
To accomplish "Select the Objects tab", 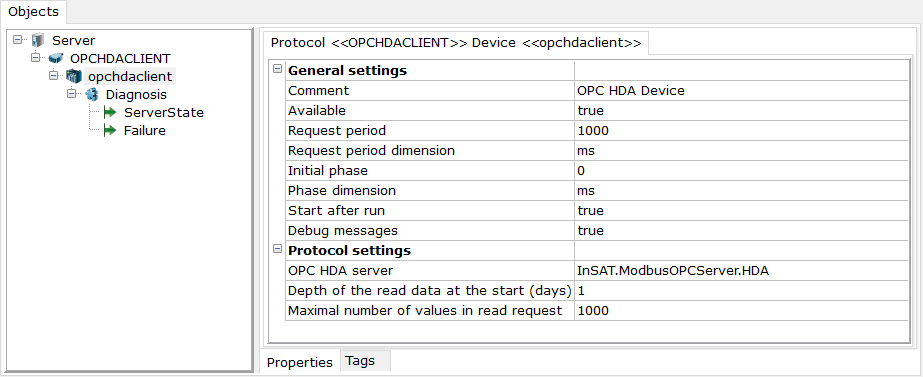I will (x=34, y=11).
